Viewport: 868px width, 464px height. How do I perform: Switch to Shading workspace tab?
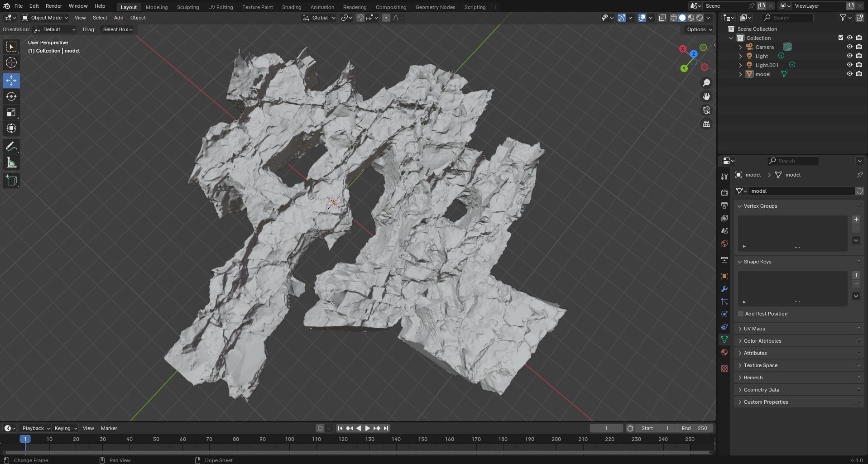[292, 7]
